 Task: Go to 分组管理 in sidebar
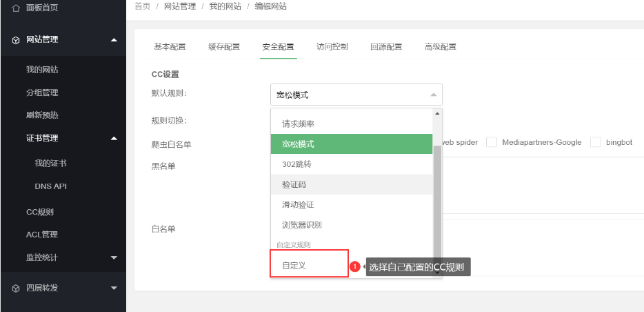[x=42, y=93]
